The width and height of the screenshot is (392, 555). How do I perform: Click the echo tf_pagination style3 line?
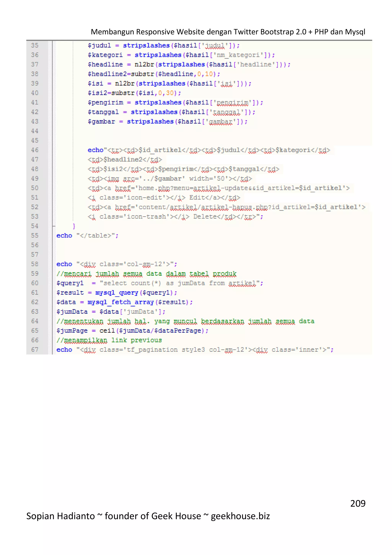tap(195, 350)
